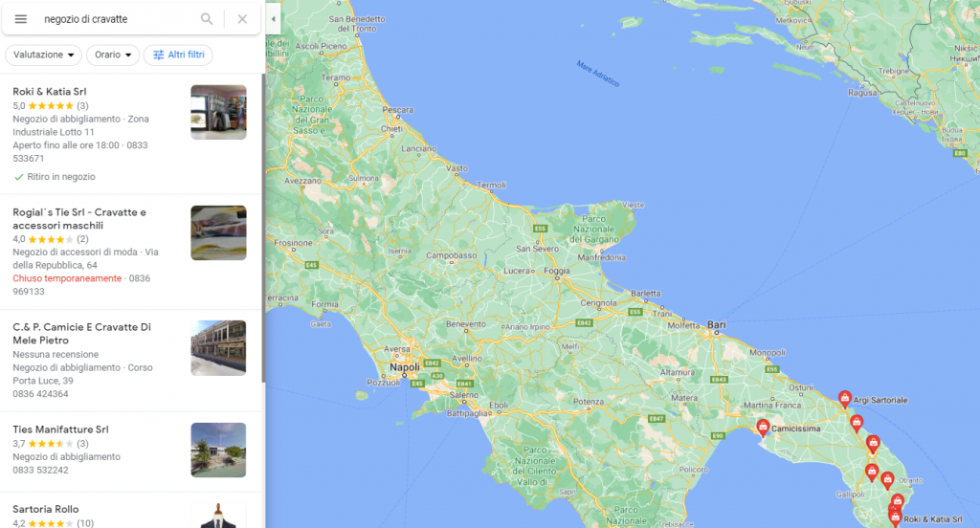Click the Bari city label on map
This screenshot has width=980, height=528.
(716, 324)
